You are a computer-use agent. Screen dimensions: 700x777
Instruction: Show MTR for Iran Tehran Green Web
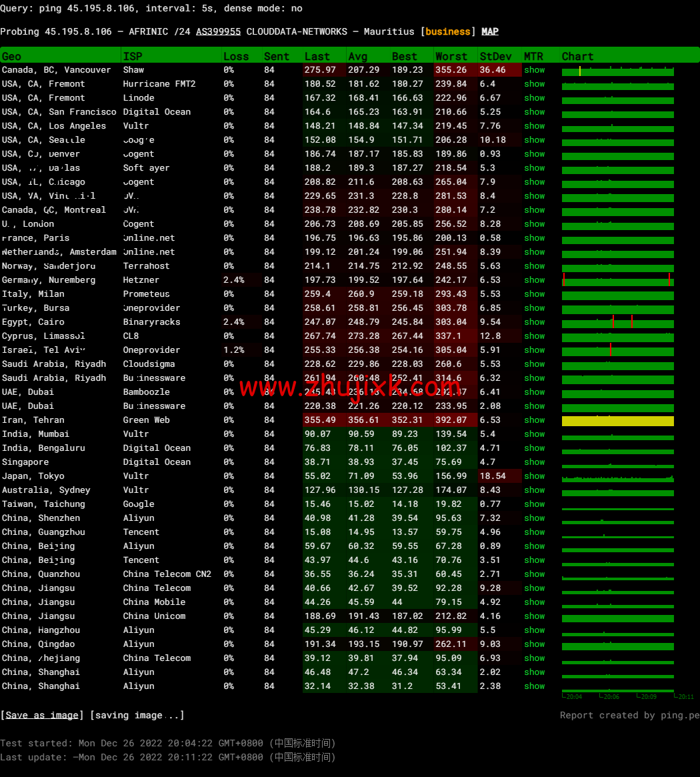tap(534, 420)
